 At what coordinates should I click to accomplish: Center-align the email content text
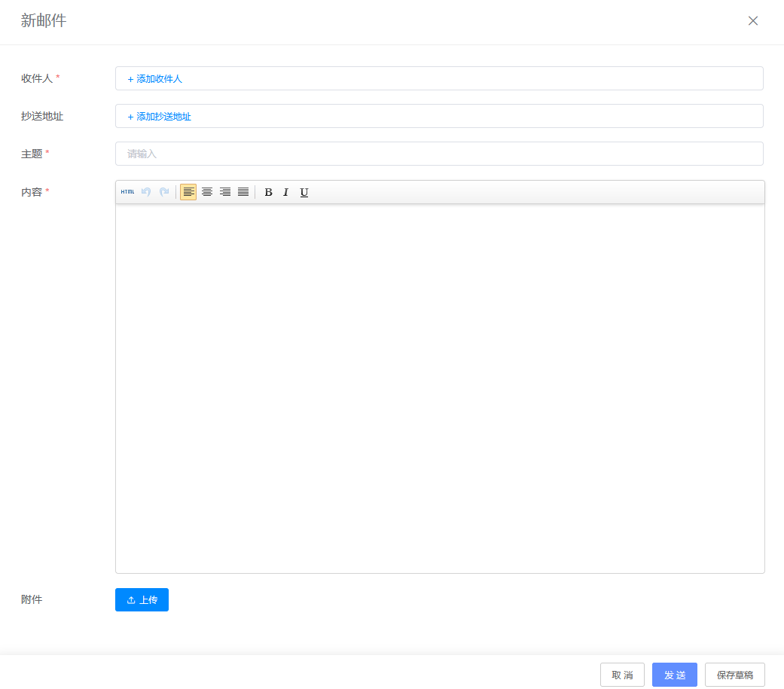(207, 192)
